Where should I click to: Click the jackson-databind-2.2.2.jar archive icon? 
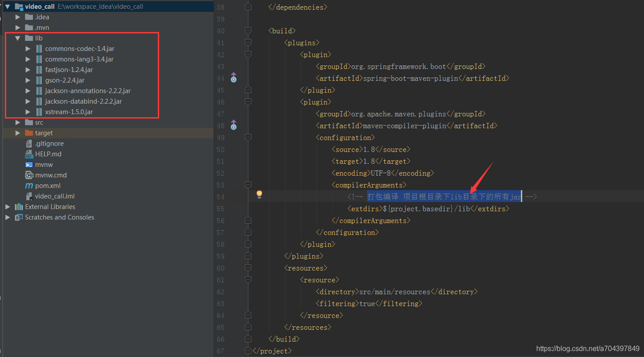point(39,101)
